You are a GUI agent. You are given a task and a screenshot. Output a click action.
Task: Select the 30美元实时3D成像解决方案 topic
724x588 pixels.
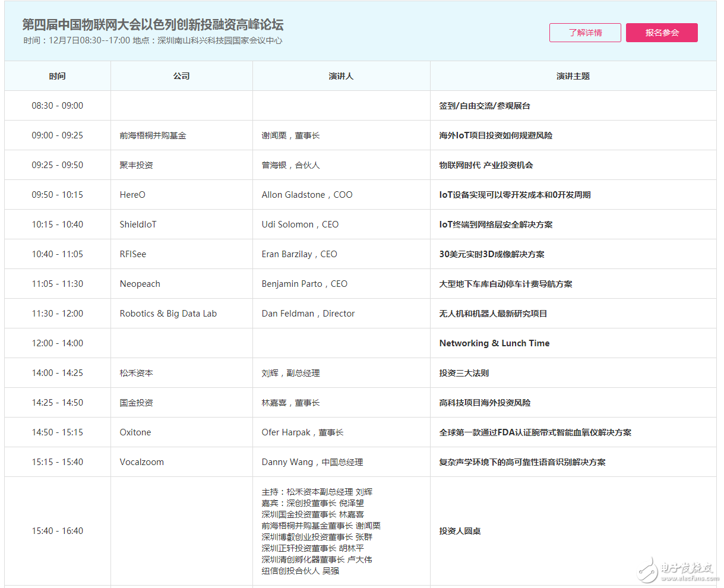tap(492, 254)
